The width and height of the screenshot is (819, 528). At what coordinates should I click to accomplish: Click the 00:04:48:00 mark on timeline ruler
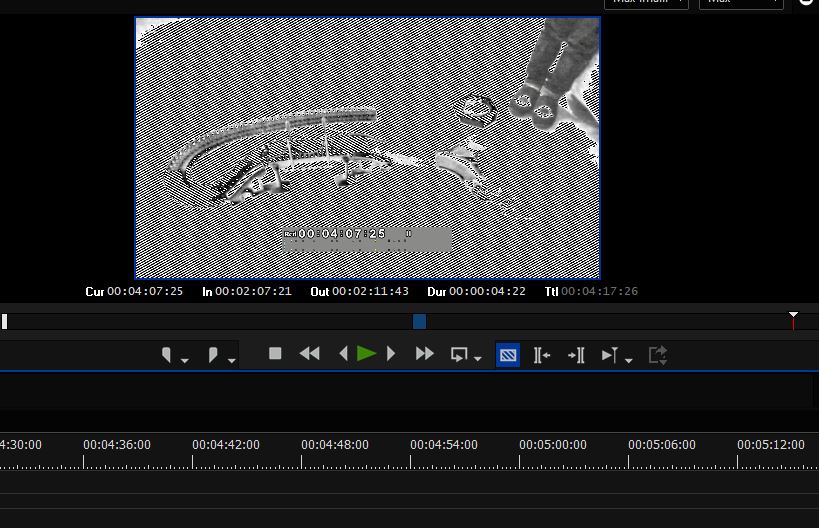coord(335,445)
